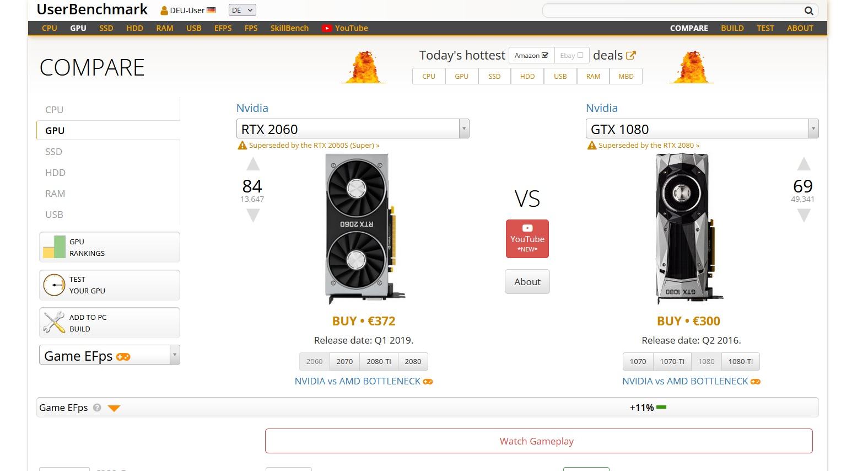Click RTX 2060 superseded warning icon

(242, 146)
